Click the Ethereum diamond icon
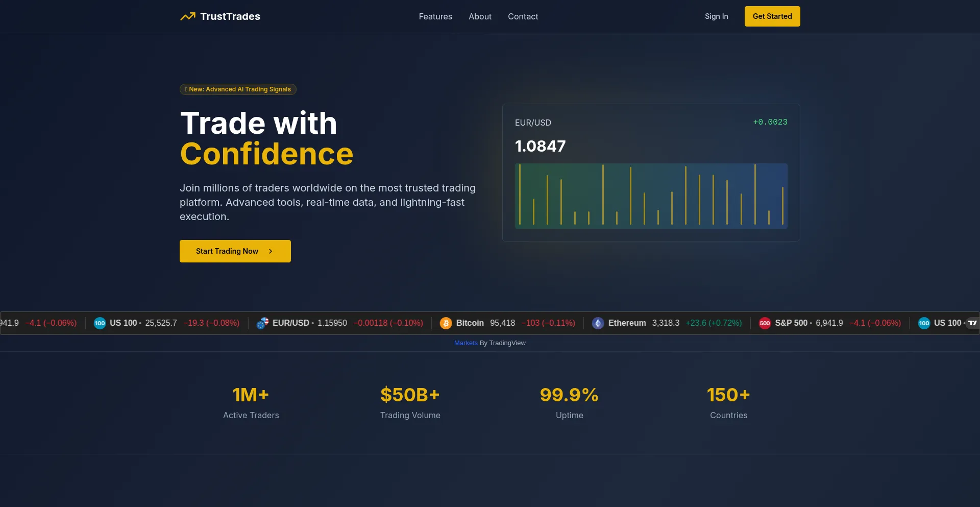This screenshot has width=980, height=507. [x=598, y=323]
